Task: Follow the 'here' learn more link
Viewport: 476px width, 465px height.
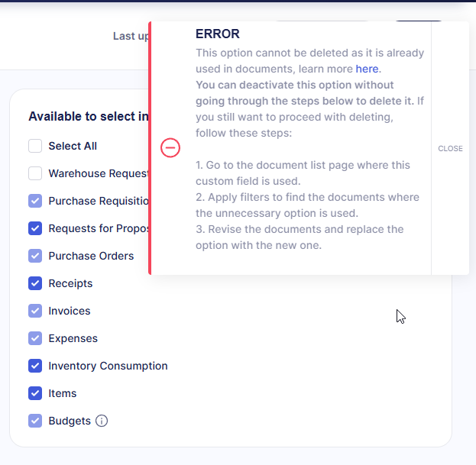Action: coord(367,69)
